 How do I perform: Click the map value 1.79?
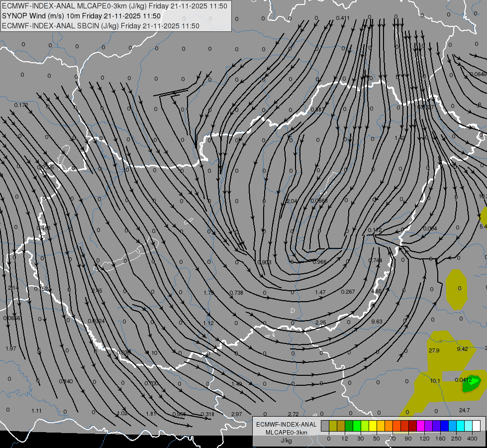pyautogui.click(x=209, y=293)
